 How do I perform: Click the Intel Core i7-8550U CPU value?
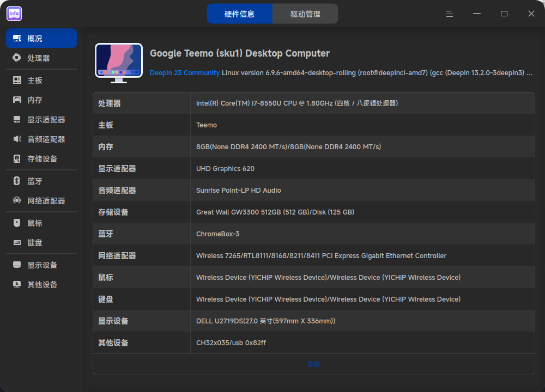pos(297,103)
